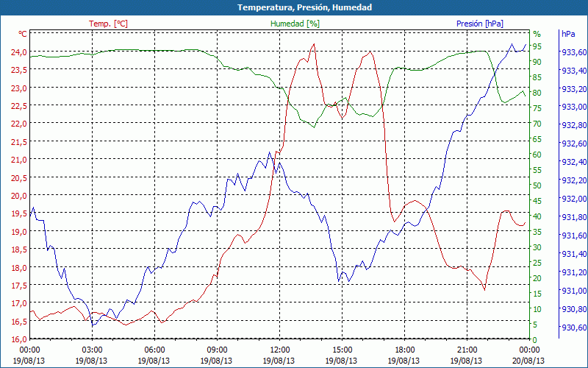Click the 931,00 pressure axis value
The image size is (588, 368).
(574, 291)
